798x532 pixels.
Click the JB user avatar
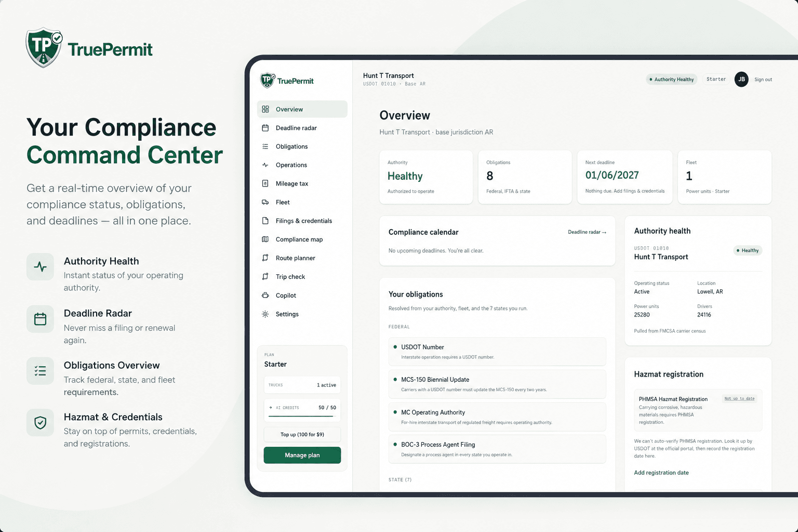741,79
